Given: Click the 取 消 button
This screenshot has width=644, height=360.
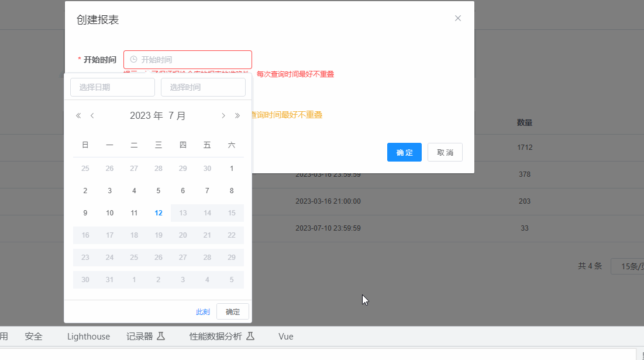Looking at the screenshot, I should pyautogui.click(x=445, y=152).
